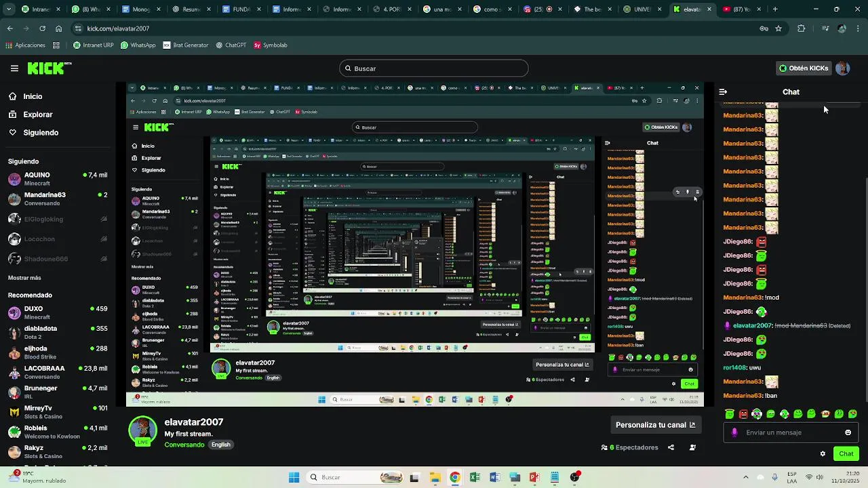Click the back navigation arrow in Chrome
The width and height of the screenshot is (868, 488).
coord(9,28)
